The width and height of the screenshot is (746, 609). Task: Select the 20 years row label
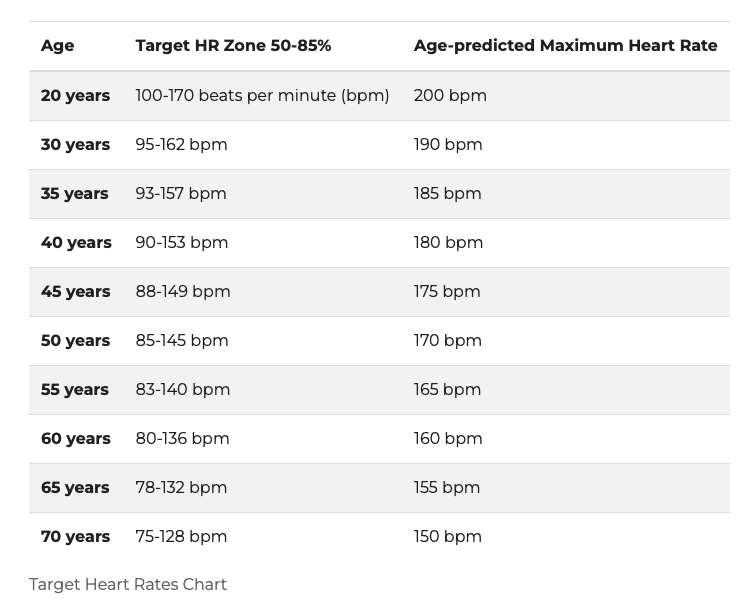(x=75, y=96)
